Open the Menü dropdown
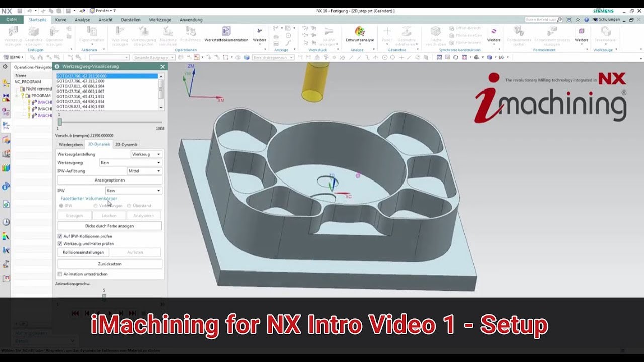Screen dimensions: 644x362 click(13, 57)
